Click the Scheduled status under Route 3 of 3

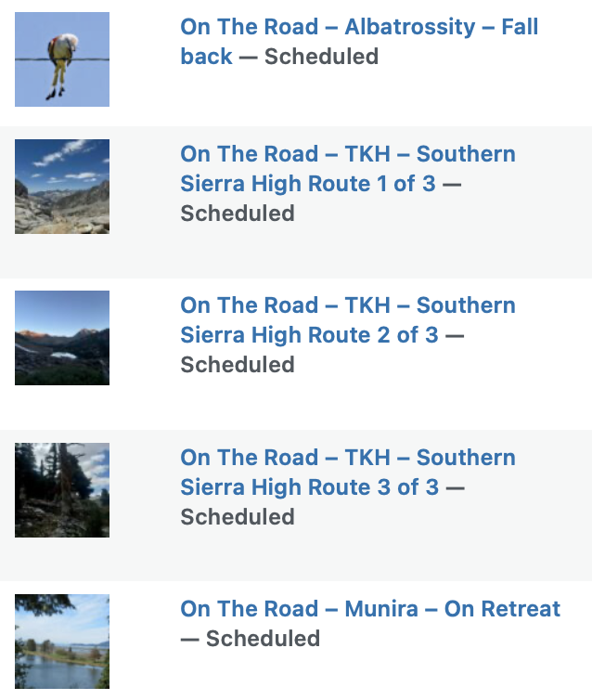pos(238,517)
